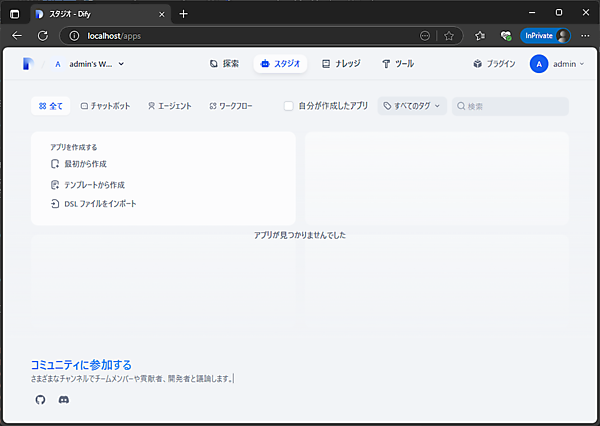Image resolution: width=600 pixels, height=426 pixels.
Task: Open the browser settings ellipsis menu
Action: [x=585, y=35]
